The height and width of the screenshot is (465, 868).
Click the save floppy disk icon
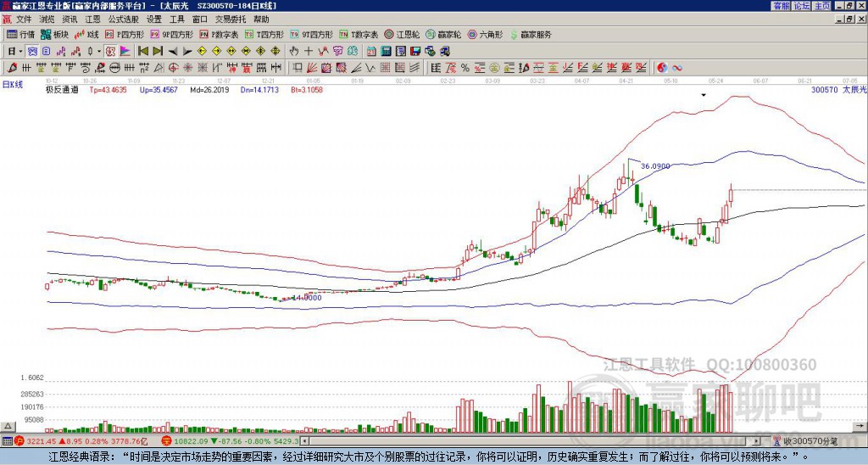(415, 51)
